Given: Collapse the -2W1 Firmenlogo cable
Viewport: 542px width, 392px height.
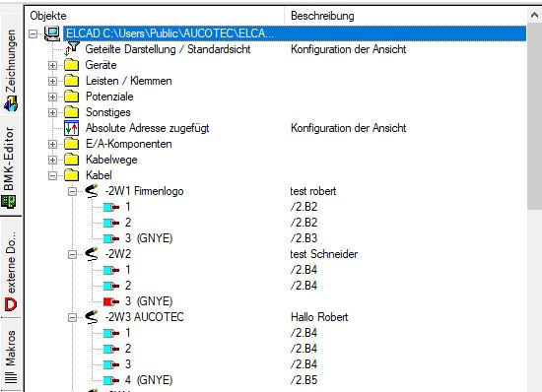Looking at the screenshot, I should (x=72, y=191).
